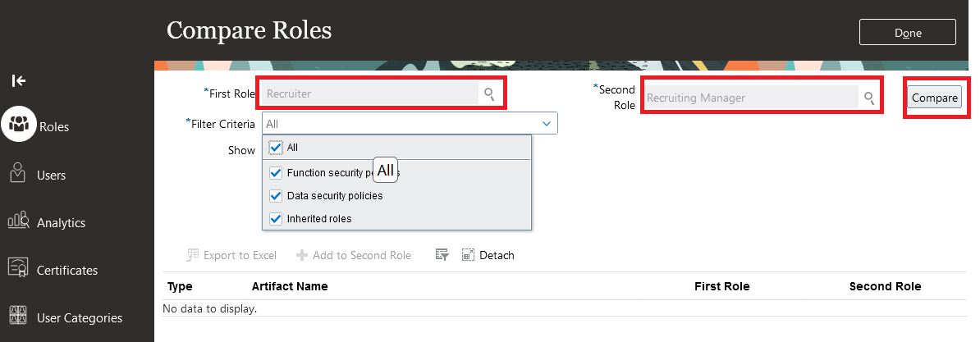Search Second Role using magnifier icon
This screenshot has width=980, height=342.
click(868, 98)
